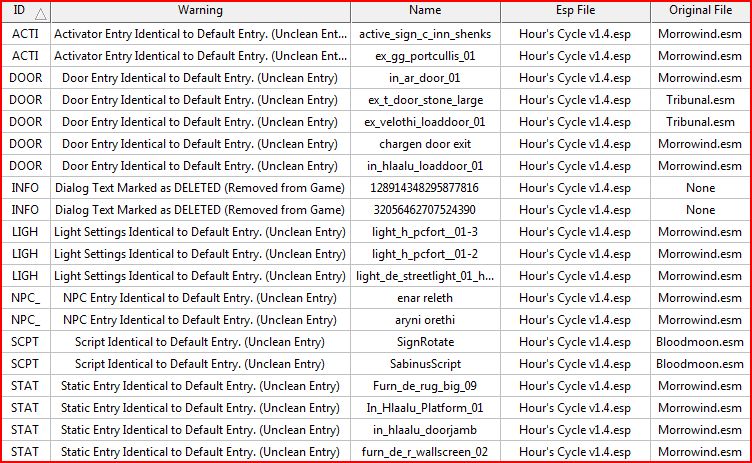Click STAT ID cell of in_hlaalu_doorjamb row
The height and width of the screenshot is (463, 752).
coord(25,430)
